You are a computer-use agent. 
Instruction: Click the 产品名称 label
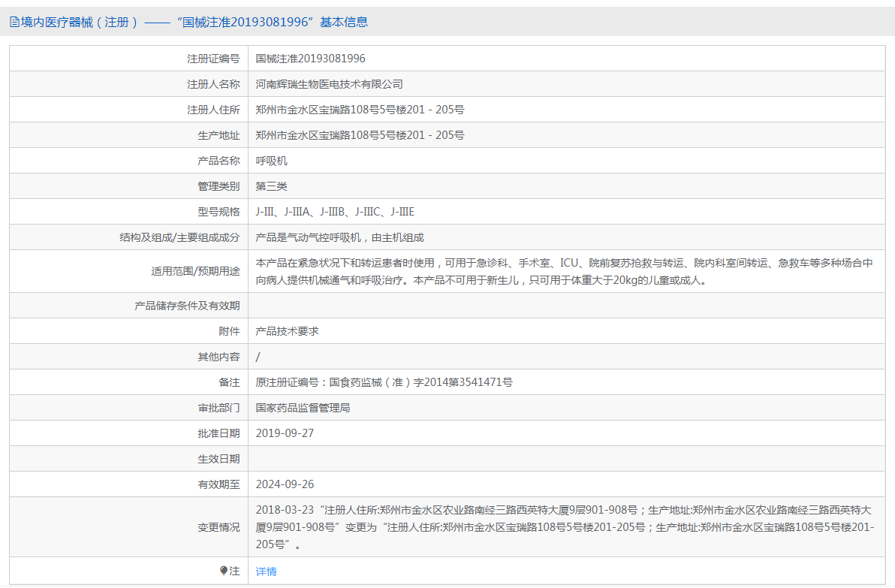[x=218, y=161]
